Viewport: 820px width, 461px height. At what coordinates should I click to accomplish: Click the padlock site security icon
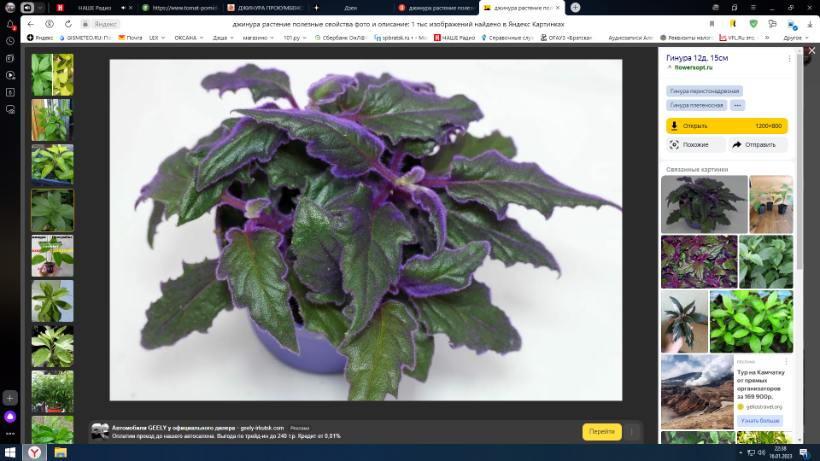pyautogui.click(x=85, y=24)
